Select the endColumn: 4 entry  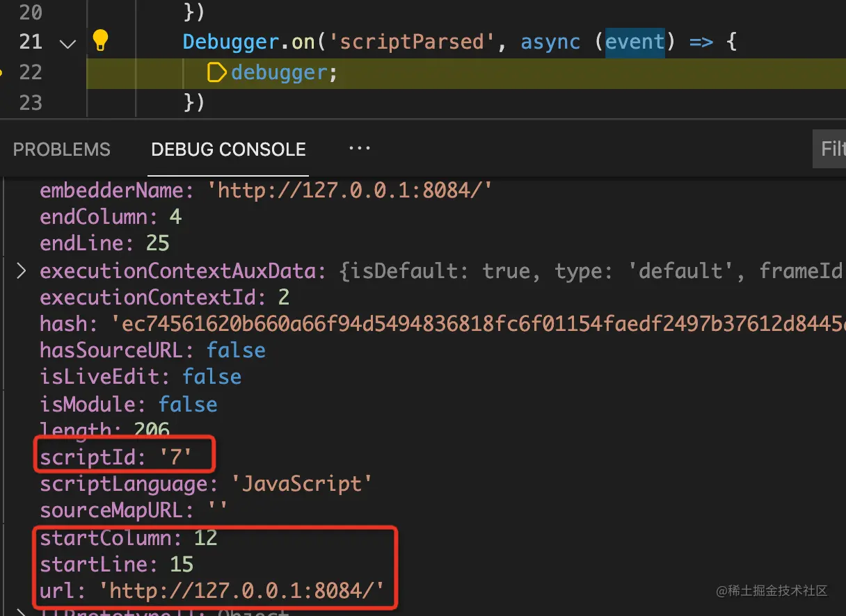pyautogui.click(x=111, y=217)
